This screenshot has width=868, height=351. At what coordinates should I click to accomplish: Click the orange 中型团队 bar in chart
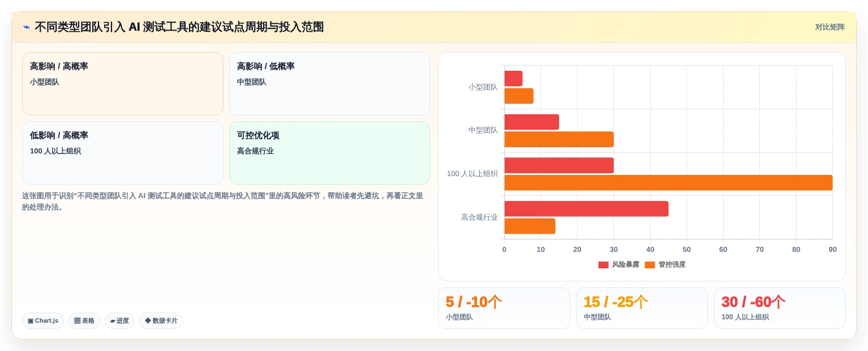pyautogui.click(x=559, y=139)
